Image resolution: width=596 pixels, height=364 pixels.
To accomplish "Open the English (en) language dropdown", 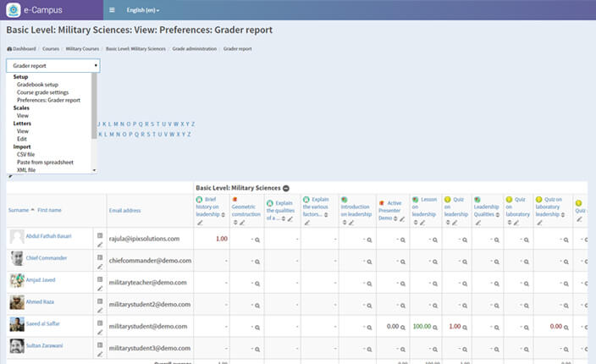I will [143, 10].
